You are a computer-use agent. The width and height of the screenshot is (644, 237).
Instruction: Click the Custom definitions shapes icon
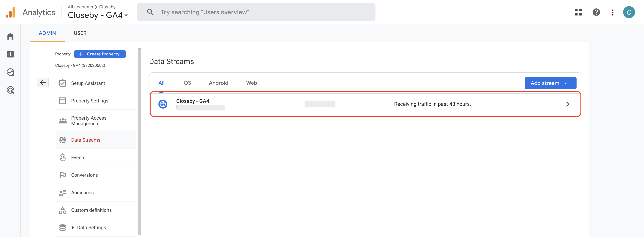pyautogui.click(x=62, y=210)
